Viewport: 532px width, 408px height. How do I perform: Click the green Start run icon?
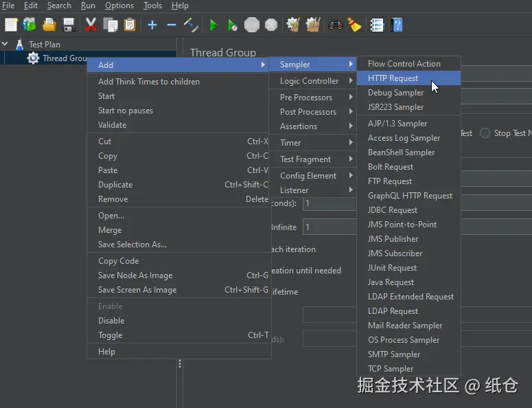click(213, 25)
